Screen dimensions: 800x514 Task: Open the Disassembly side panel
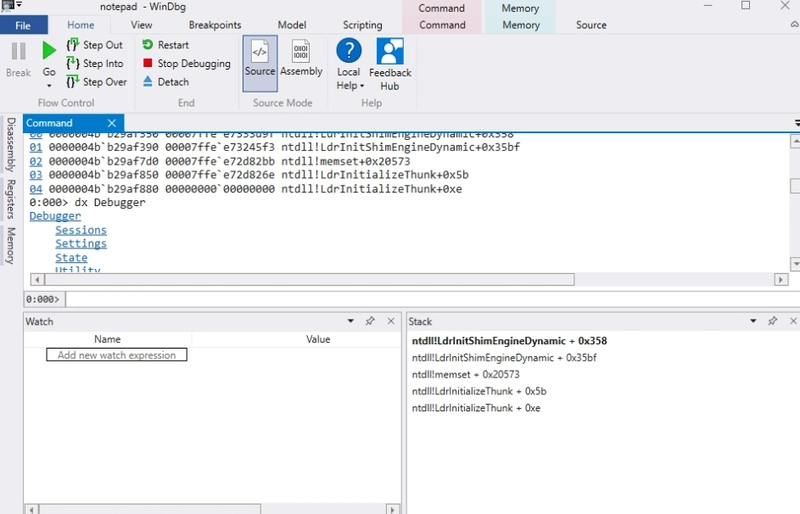point(10,145)
